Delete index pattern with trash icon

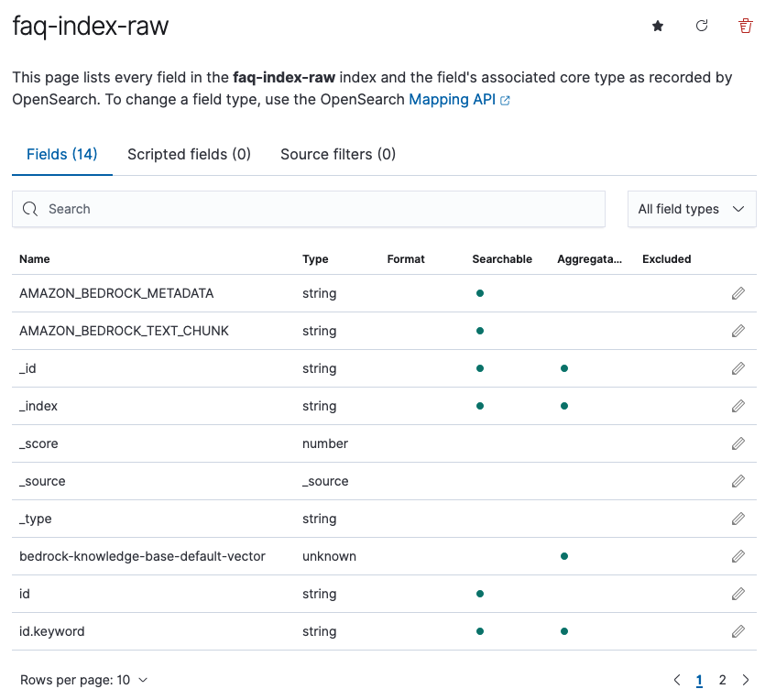coord(745,26)
